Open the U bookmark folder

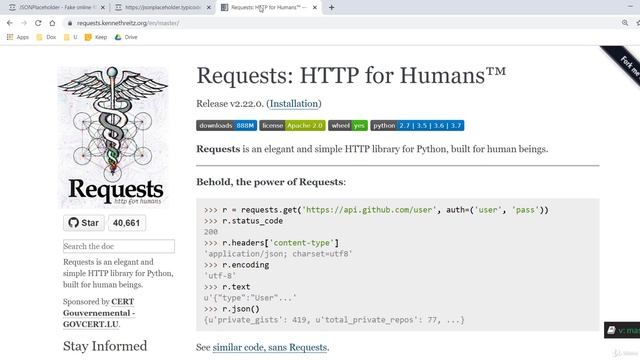coord(71,37)
